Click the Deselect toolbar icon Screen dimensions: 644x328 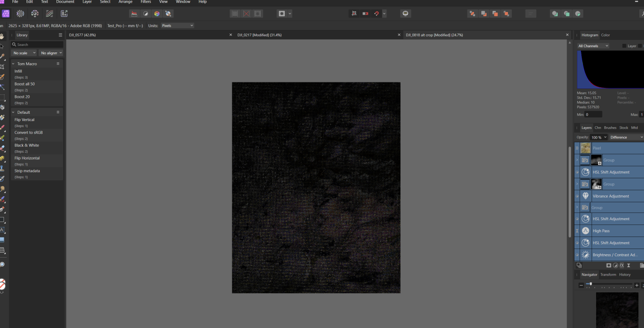(x=246, y=14)
